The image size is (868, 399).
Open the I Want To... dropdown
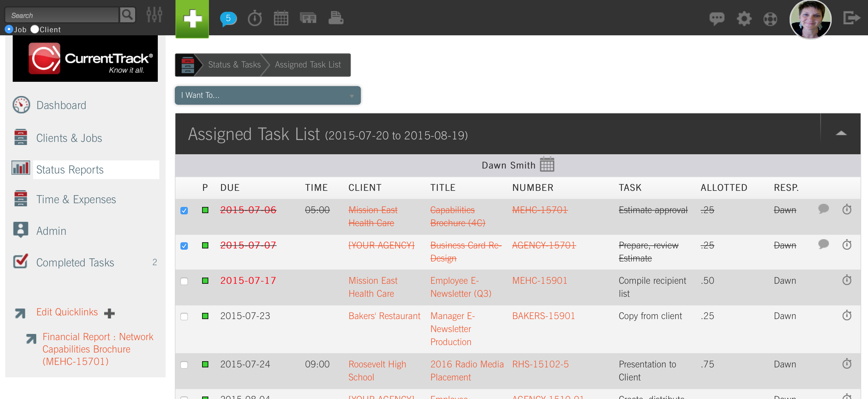(x=268, y=95)
